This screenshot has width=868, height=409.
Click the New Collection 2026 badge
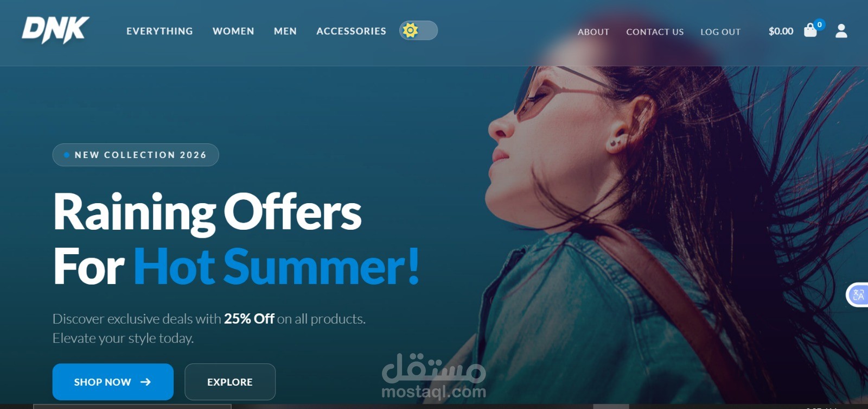click(136, 155)
